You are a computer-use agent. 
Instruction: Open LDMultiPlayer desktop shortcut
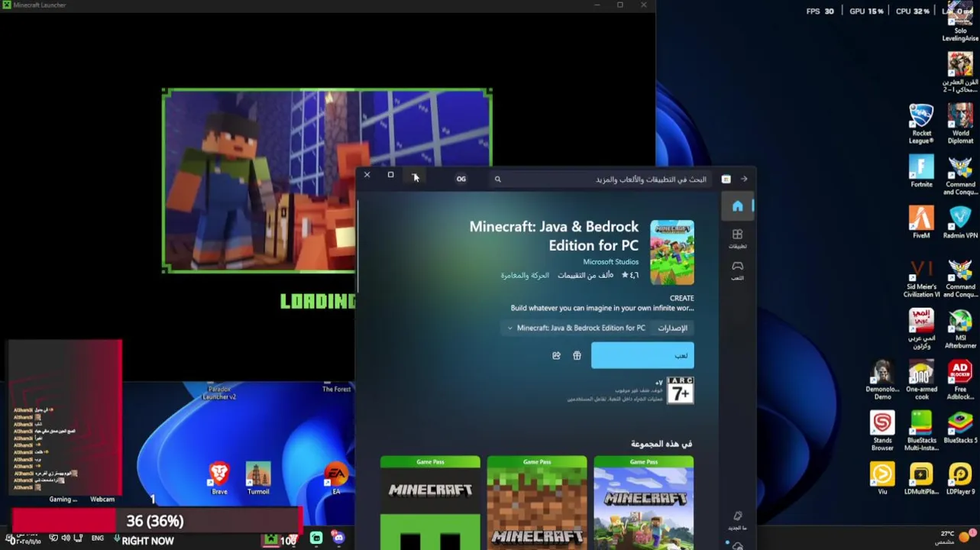(x=921, y=479)
